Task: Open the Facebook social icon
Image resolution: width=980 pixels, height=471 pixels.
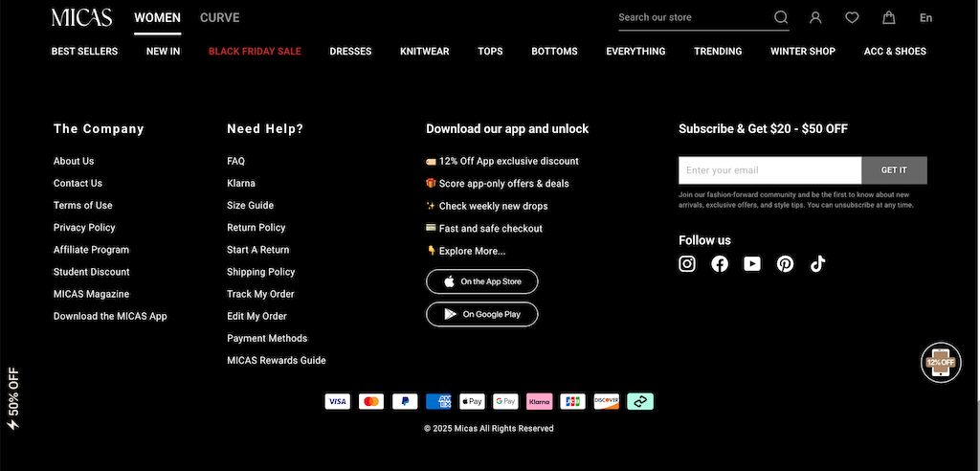Action: click(720, 264)
